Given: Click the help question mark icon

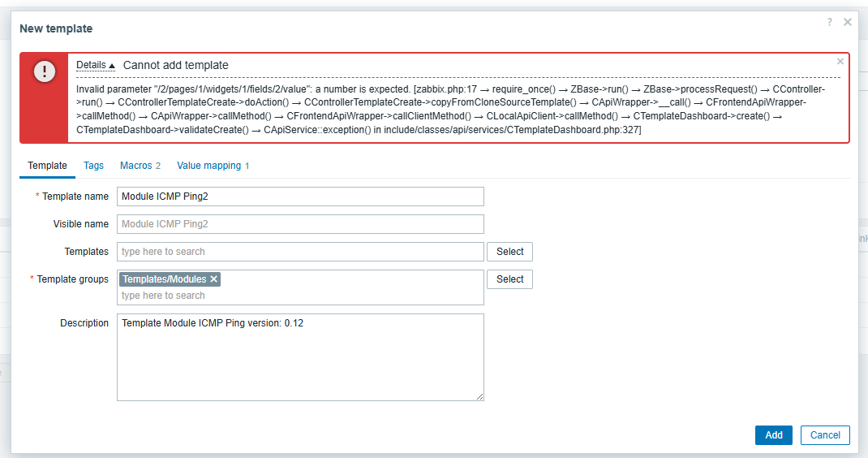Looking at the screenshot, I should point(829,22).
